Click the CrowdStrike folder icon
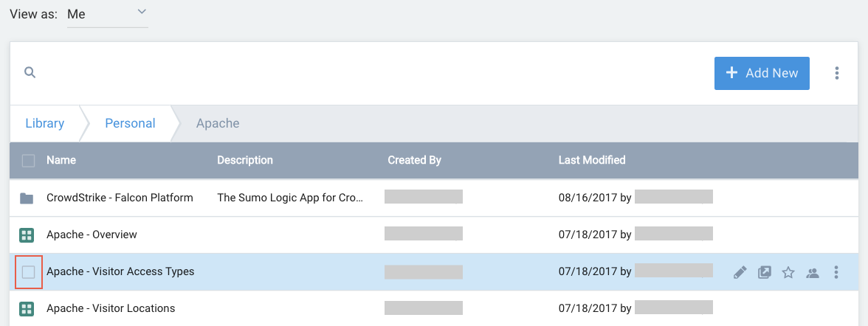The width and height of the screenshot is (868, 326). [x=27, y=198]
